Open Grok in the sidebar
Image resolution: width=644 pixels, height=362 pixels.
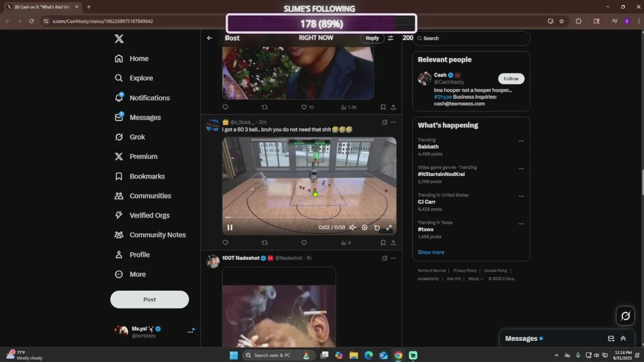tap(130, 137)
